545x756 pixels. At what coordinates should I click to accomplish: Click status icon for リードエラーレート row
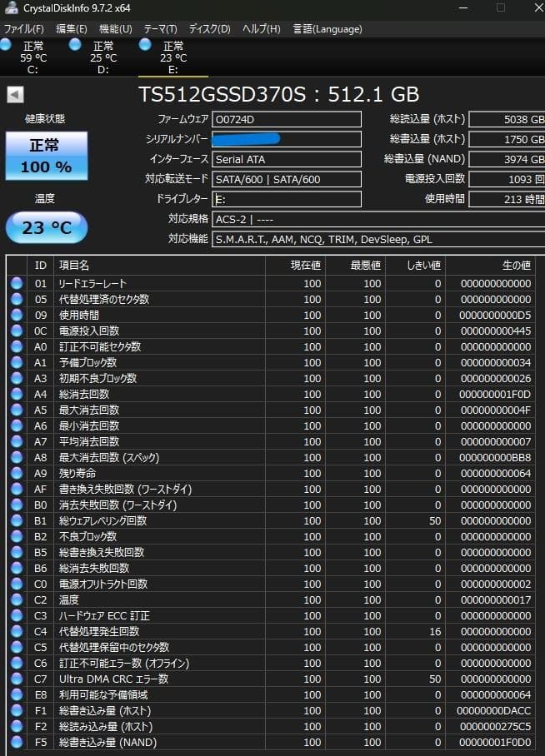pos(17,283)
